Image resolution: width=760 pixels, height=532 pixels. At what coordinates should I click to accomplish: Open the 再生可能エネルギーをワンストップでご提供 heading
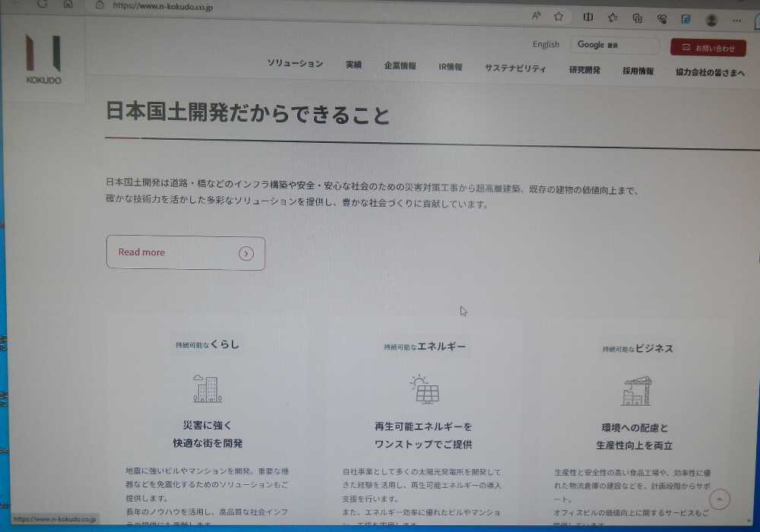point(423,435)
